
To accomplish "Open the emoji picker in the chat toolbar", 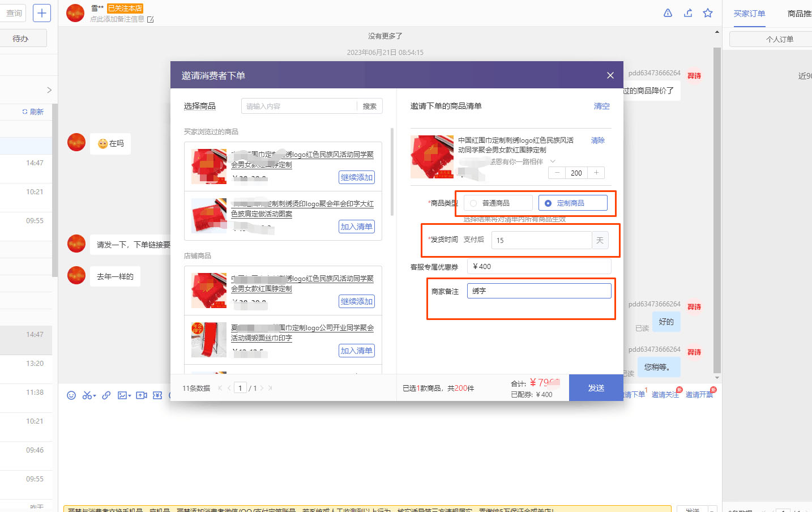I will coord(71,395).
